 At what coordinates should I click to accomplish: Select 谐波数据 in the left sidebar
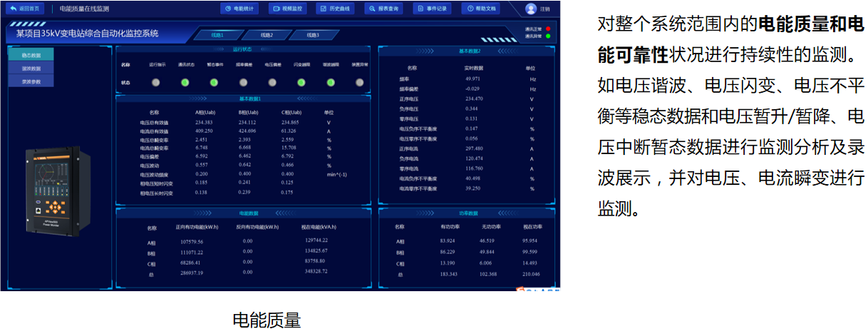[x=31, y=69]
